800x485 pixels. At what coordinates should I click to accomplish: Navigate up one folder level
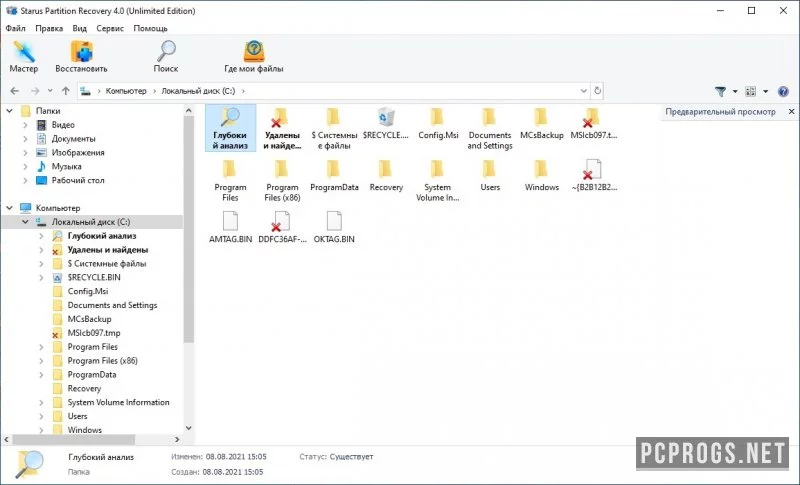[66, 91]
